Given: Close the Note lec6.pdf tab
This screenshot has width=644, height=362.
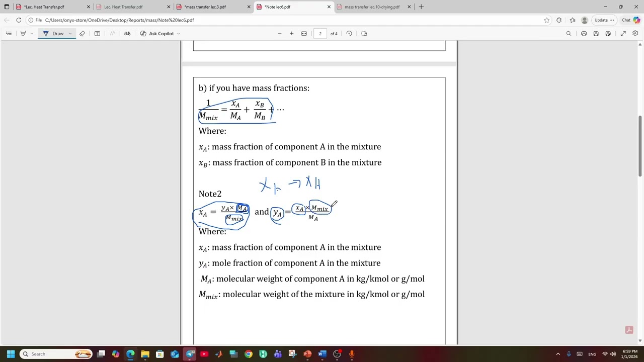Looking at the screenshot, I should [x=329, y=7].
